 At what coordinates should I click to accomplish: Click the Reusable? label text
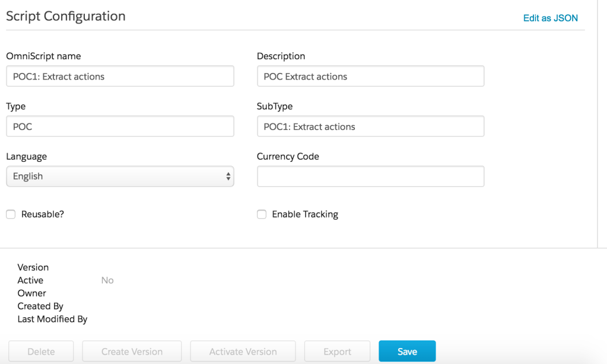tap(42, 214)
